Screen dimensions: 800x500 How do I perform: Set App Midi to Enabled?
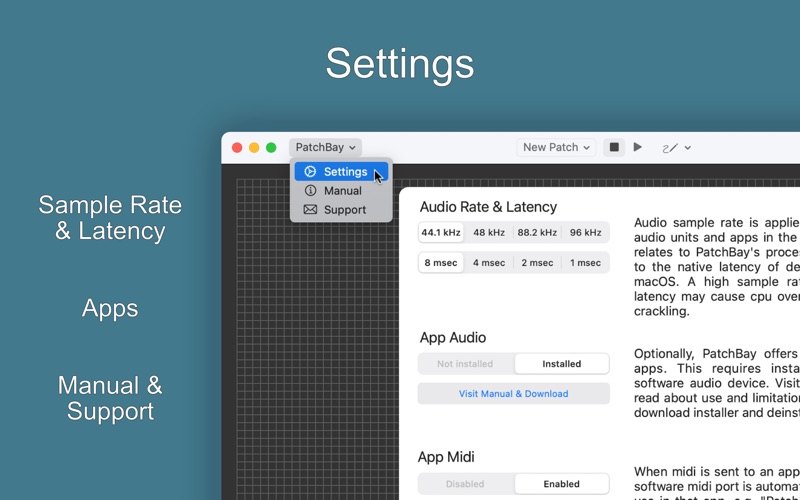(561, 484)
